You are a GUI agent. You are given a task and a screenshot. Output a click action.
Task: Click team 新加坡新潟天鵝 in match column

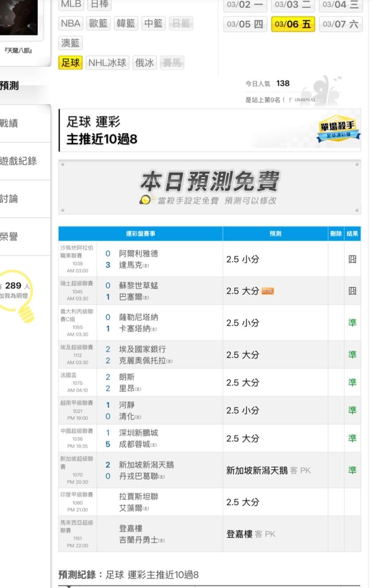[146, 464]
